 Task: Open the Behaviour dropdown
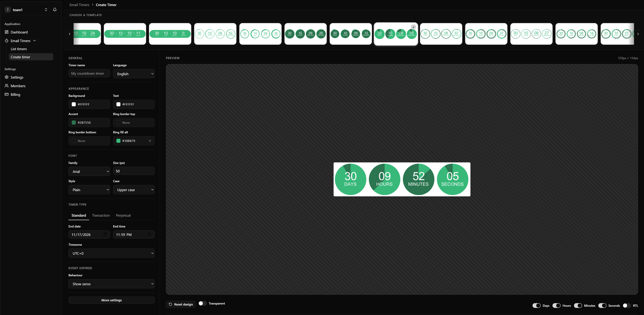point(111,284)
